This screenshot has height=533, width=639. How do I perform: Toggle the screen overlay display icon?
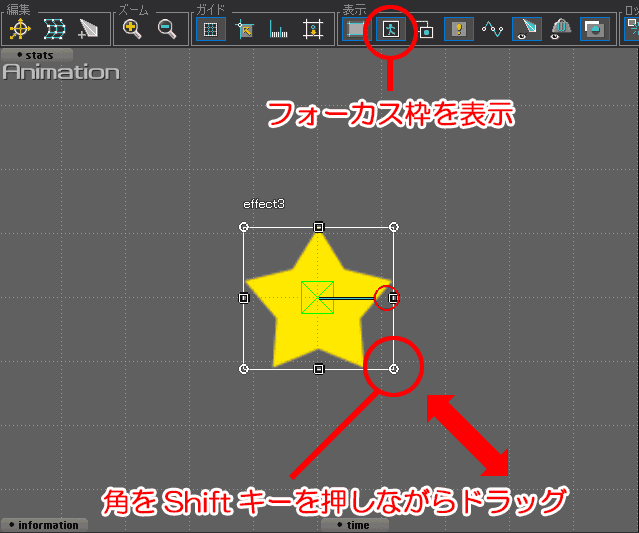[595, 29]
